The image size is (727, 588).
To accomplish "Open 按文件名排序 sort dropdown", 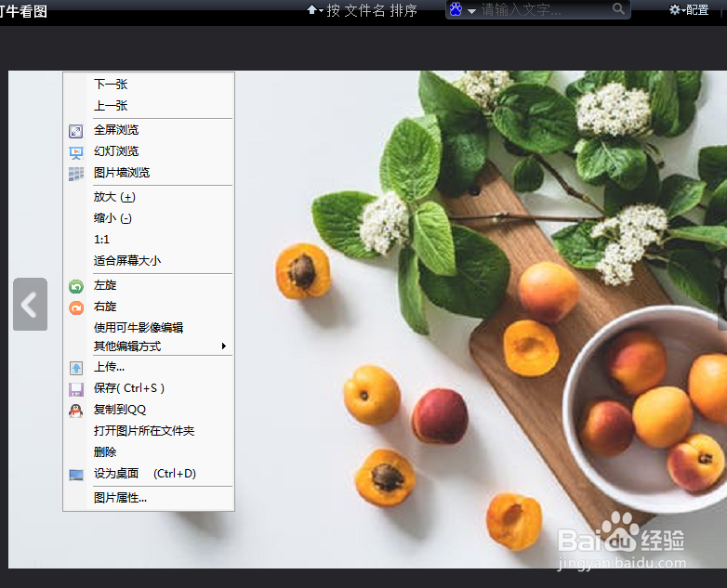I will (x=363, y=10).
